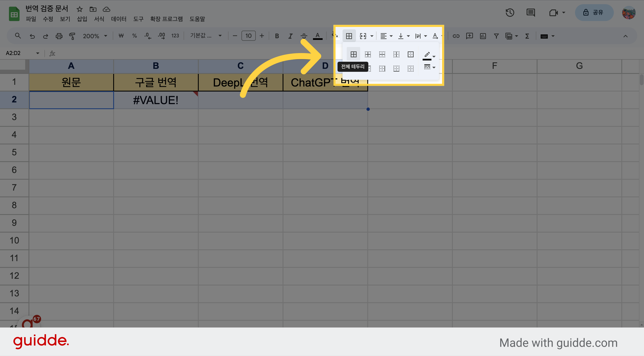Apply right border to the selection
Viewport: 644px width, 356px height.
pos(382,68)
